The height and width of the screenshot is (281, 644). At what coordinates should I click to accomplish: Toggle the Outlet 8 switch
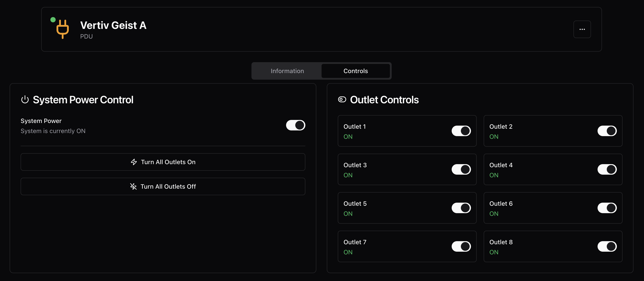tap(607, 246)
